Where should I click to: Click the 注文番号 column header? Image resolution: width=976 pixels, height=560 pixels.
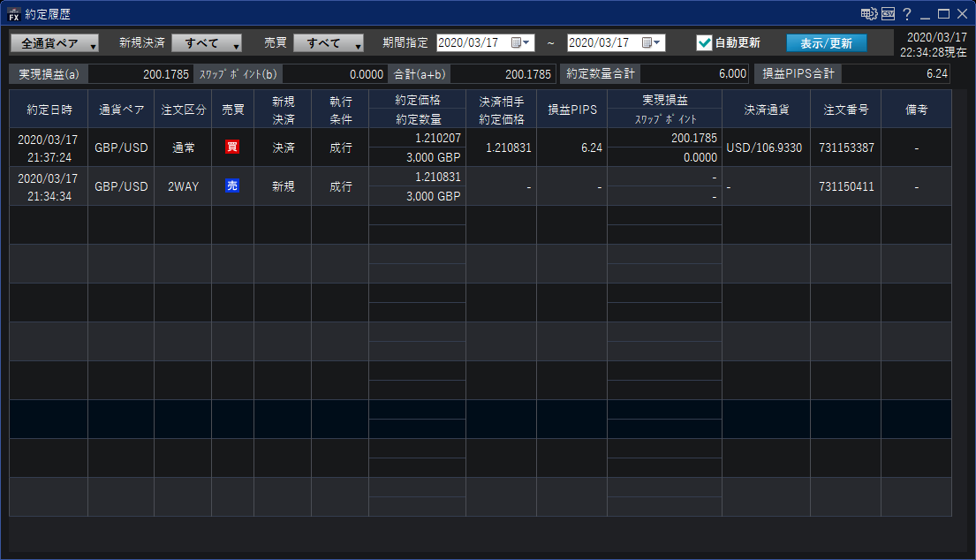click(845, 110)
